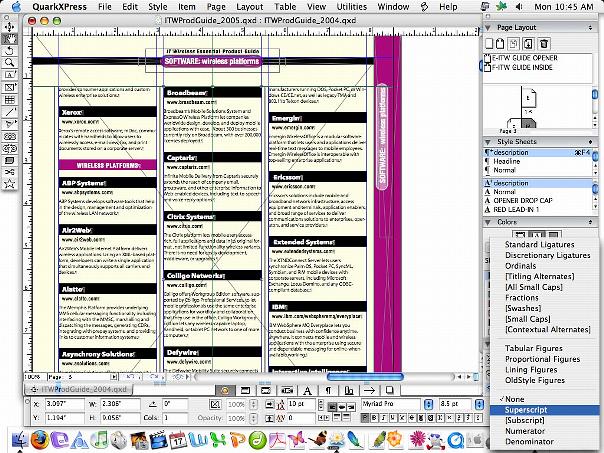The image size is (604, 453).
Task: Choose Superscript from OpenType menu
Action: pos(545,410)
